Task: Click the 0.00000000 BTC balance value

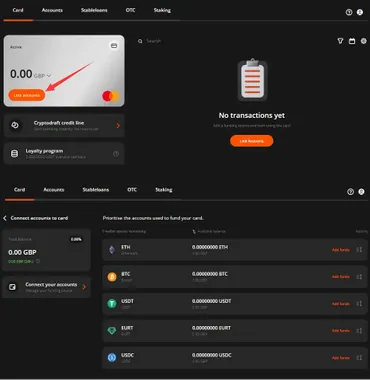Action: 210,274
